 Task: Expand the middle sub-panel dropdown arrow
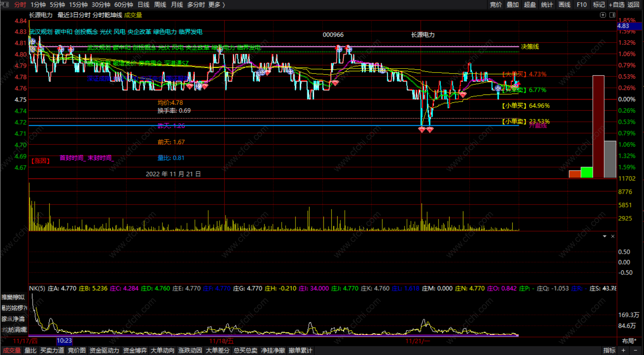pos(605,236)
